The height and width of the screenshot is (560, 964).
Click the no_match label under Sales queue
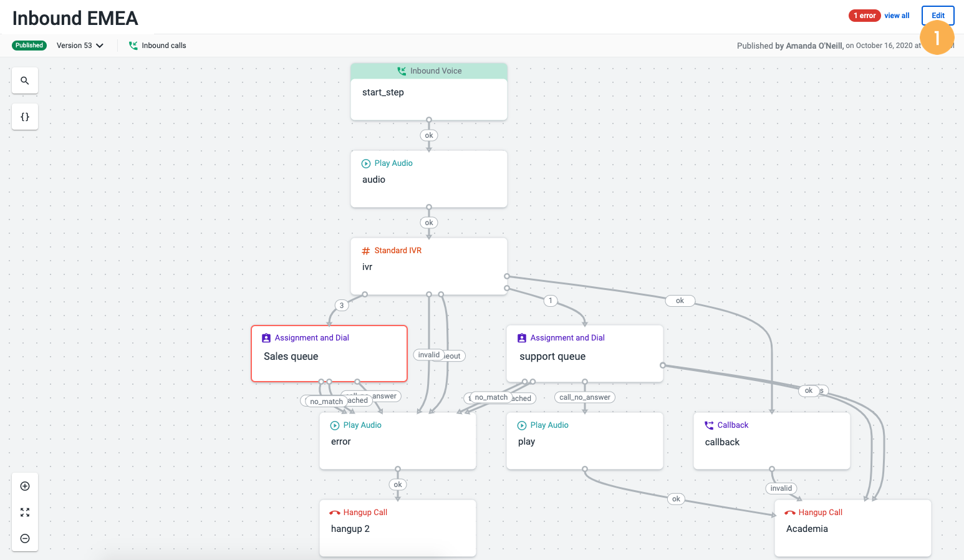click(x=326, y=402)
